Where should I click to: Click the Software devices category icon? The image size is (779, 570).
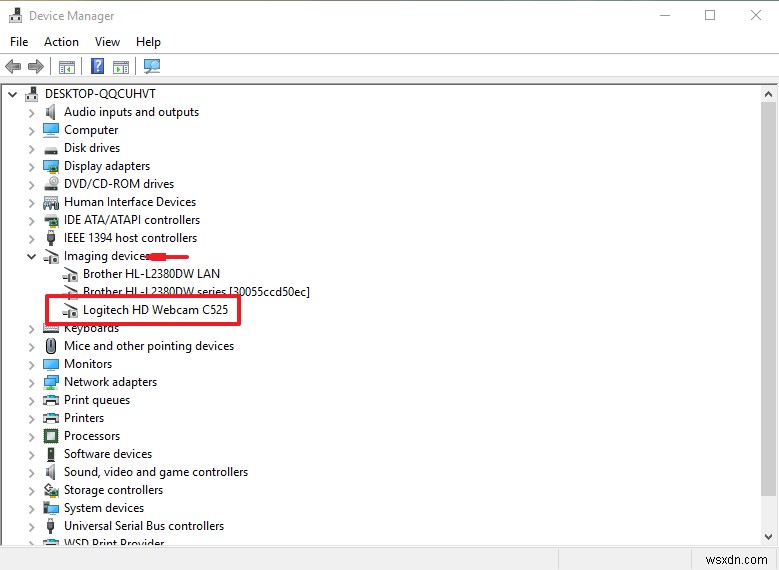point(51,454)
